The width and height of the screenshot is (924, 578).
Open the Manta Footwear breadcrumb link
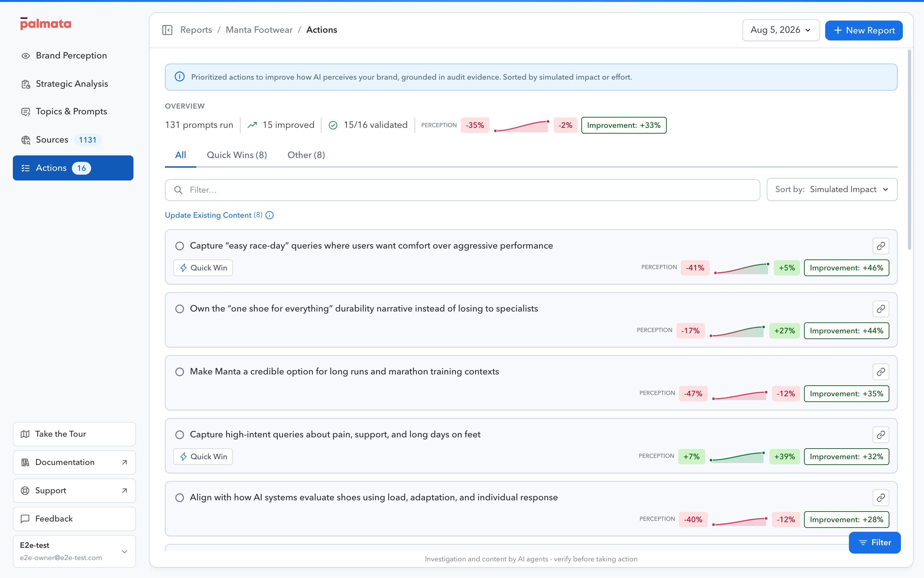259,30
